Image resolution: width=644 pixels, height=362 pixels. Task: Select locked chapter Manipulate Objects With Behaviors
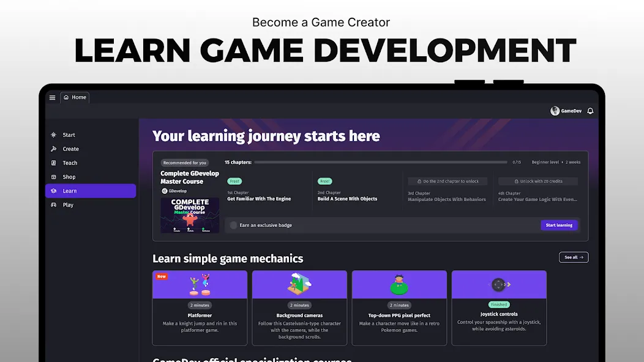[447, 199]
